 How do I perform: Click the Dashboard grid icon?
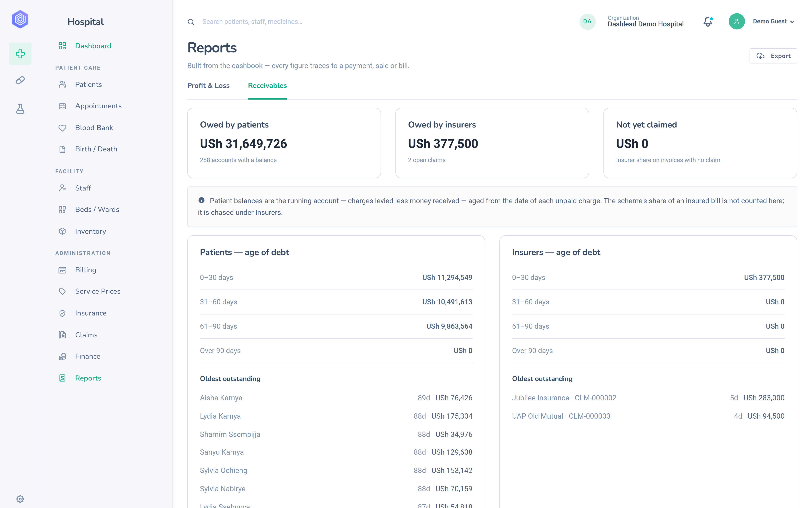62,46
